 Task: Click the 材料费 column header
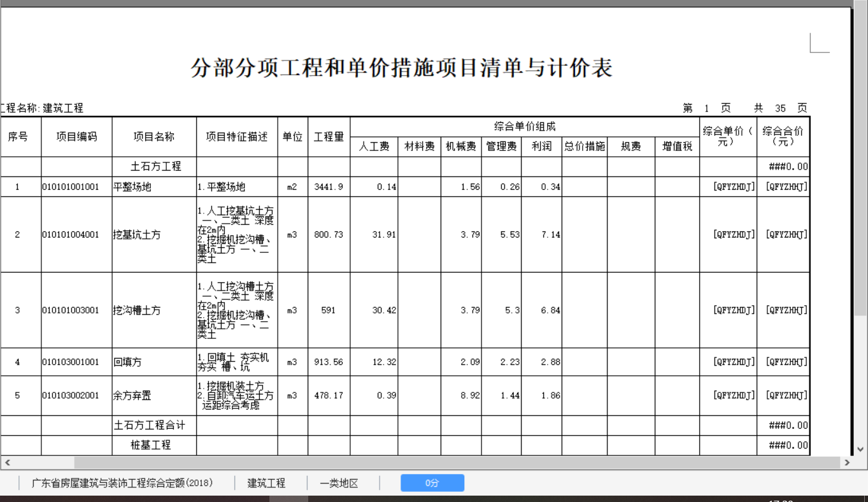[420, 147]
